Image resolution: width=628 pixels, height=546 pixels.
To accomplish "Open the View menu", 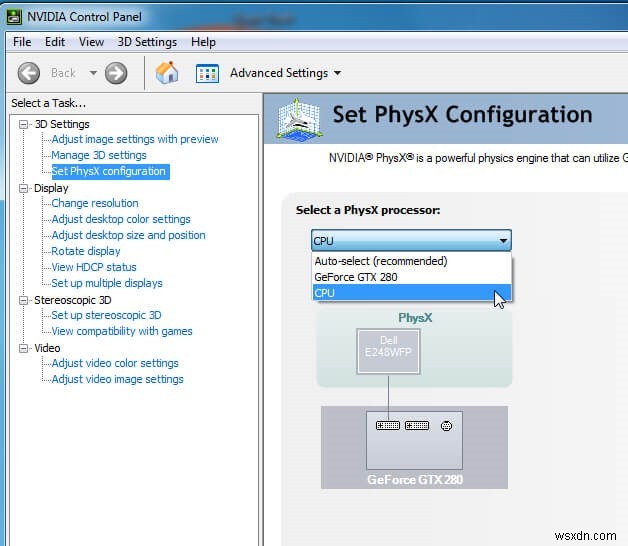I will [91, 42].
